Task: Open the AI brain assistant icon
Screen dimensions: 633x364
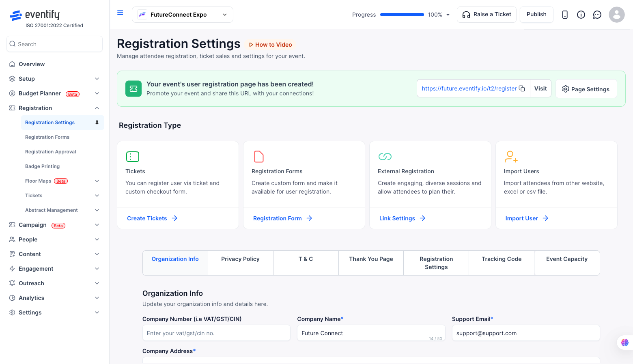Action: coord(625,342)
